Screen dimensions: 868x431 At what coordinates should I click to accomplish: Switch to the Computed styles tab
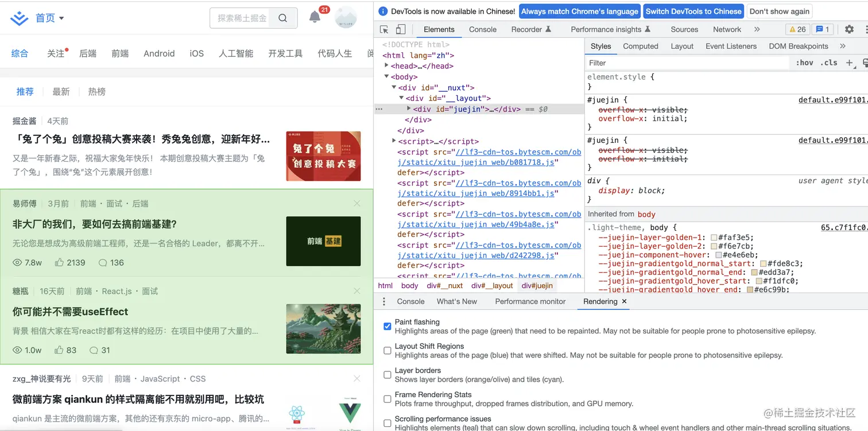[x=641, y=46]
